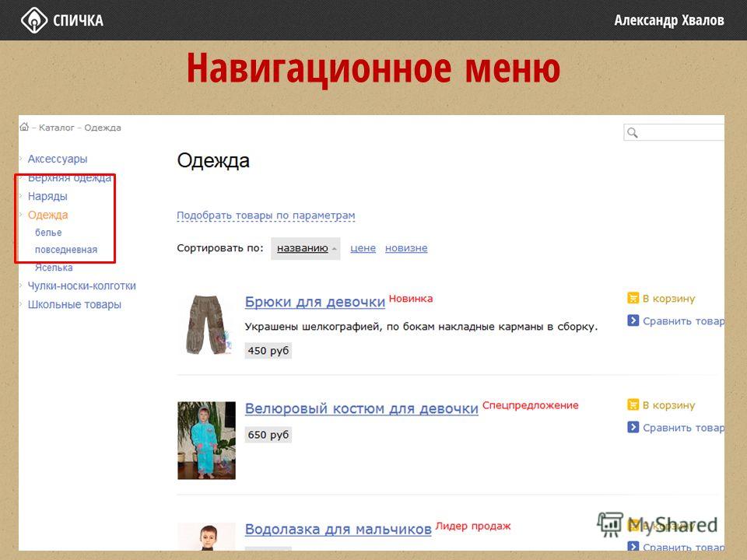747x560 pixels.
Task: Click the home icon in breadcrumbs
Action: 24,127
